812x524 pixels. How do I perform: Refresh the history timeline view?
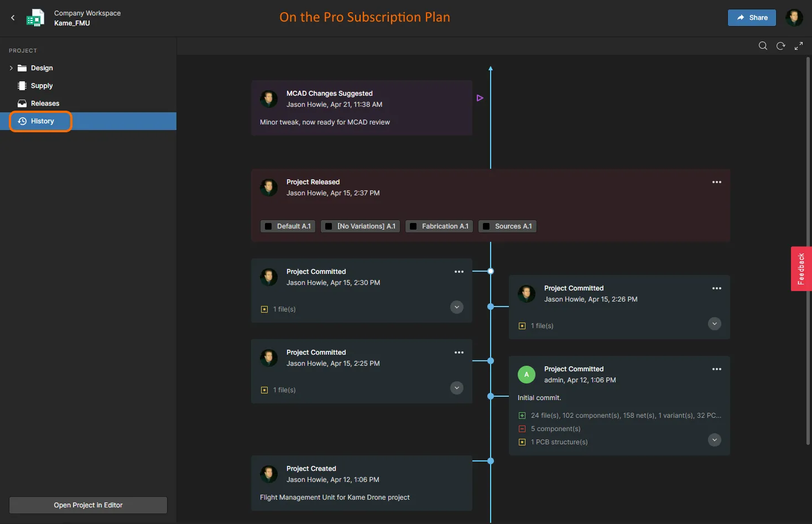click(780, 46)
